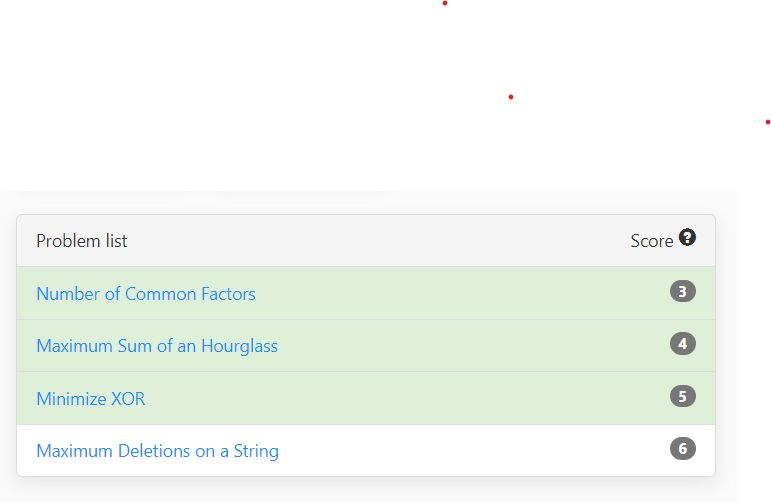Click the Problem list header text
This screenshot has width=771, height=503.
[82, 241]
